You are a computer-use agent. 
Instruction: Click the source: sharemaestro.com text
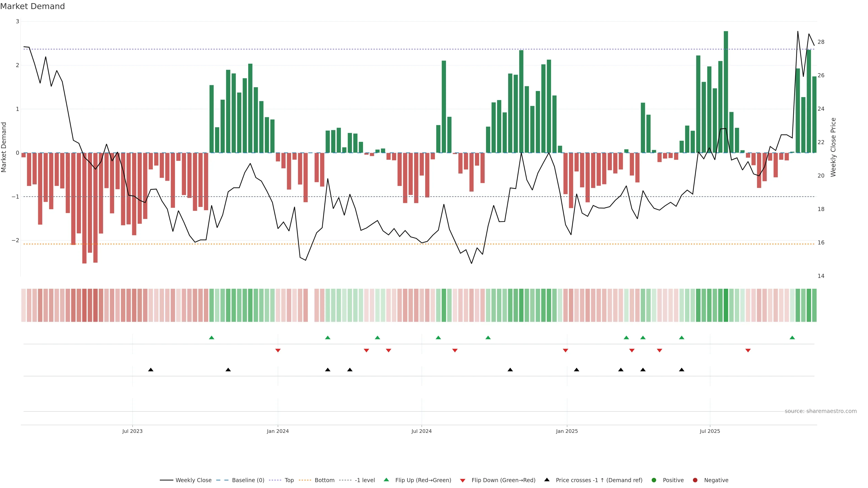pos(821,411)
